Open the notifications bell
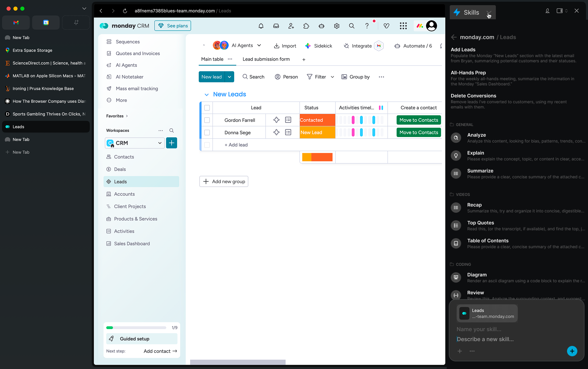The height and width of the screenshot is (369, 588). [261, 26]
